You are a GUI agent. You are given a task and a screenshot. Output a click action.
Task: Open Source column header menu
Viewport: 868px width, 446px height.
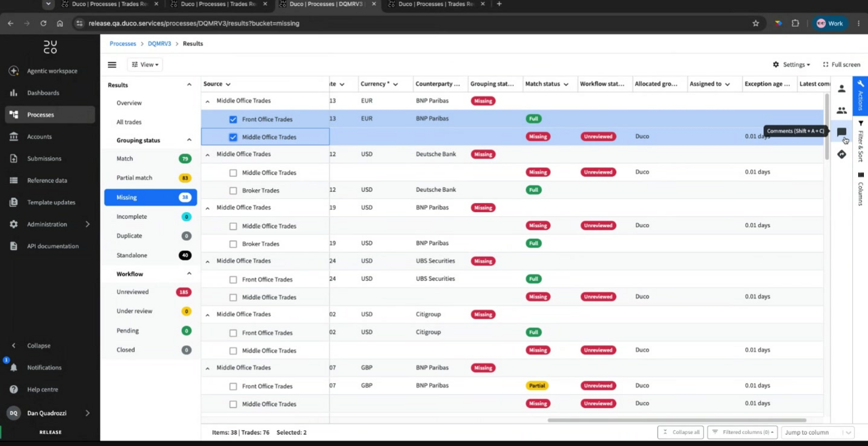[228, 84]
